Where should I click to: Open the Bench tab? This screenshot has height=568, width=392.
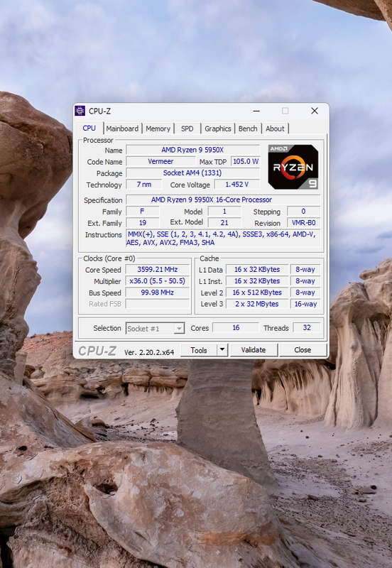[248, 129]
